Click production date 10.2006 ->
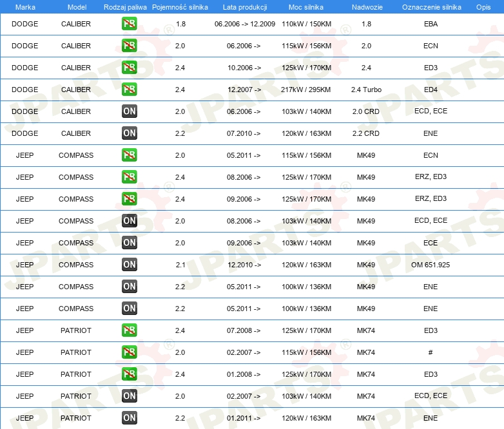This screenshot has height=429, width=504. tap(244, 68)
